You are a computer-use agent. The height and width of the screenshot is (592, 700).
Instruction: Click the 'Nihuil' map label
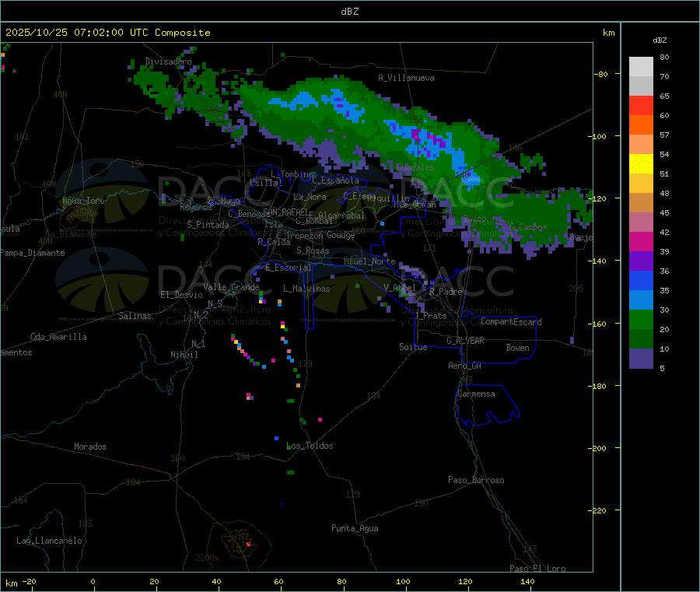point(184,355)
